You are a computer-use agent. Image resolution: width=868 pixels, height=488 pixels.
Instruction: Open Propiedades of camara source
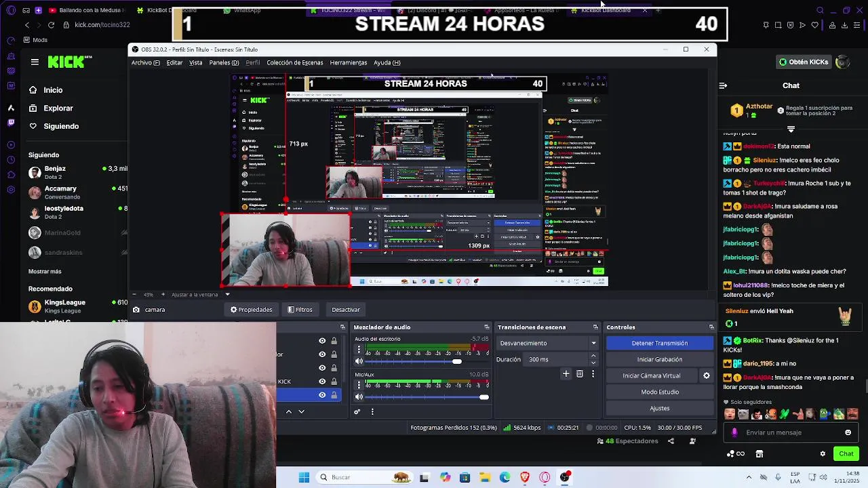point(252,310)
